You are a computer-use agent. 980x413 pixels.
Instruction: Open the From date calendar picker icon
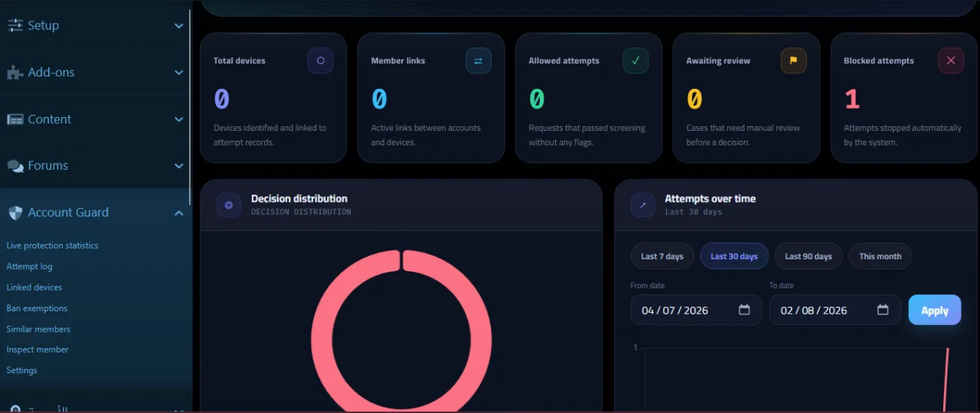click(744, 310)
